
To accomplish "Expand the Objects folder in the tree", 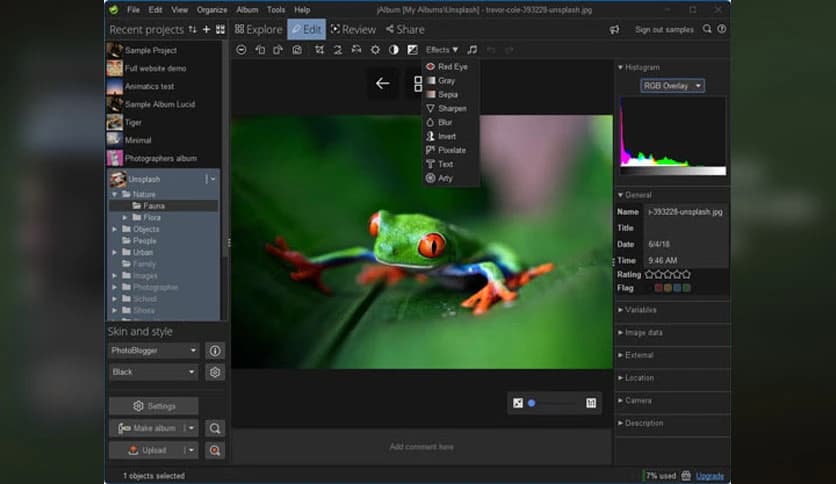I will [x=115, y=229].
